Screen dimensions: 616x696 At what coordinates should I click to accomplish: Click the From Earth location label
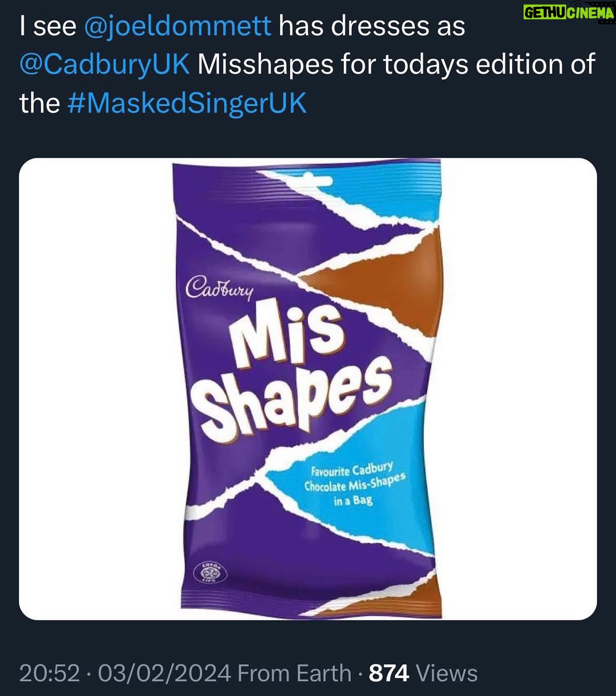pos(294,673)
